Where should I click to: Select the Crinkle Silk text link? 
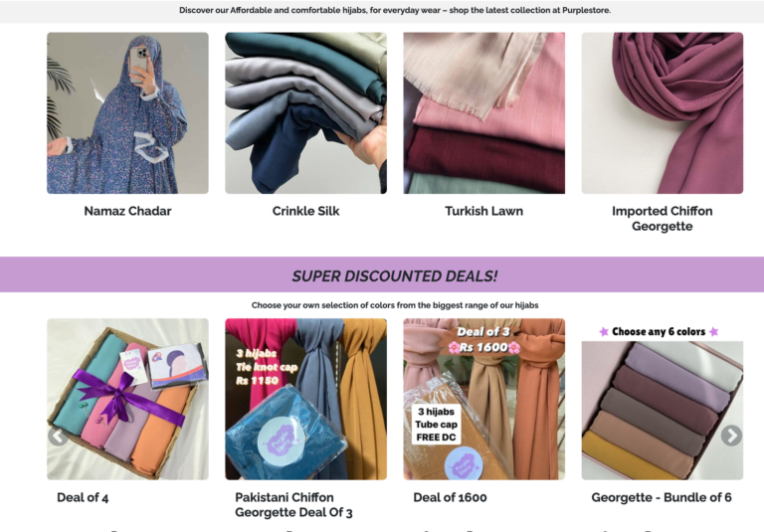pos(306,211)
